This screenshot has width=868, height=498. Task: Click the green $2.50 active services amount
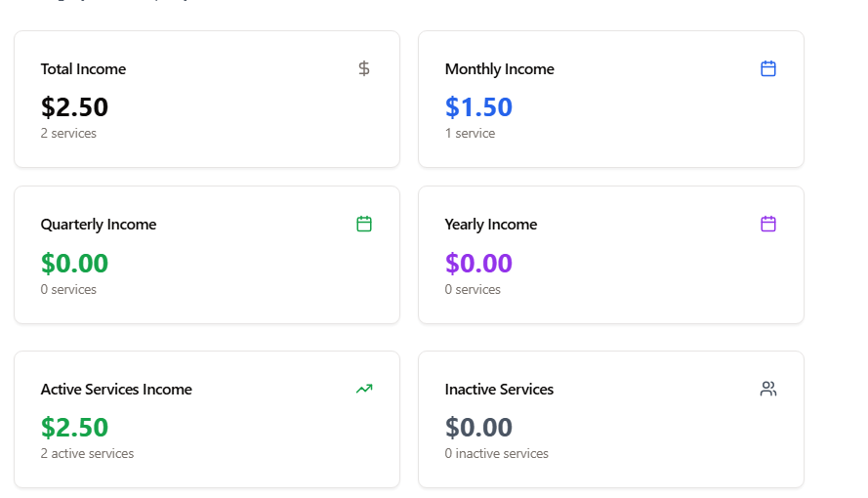coord(74,427)
